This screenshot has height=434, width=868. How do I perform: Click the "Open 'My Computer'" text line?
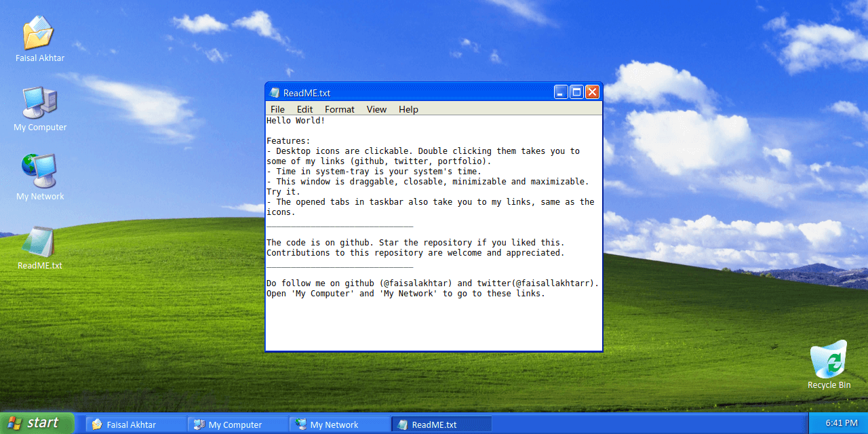[406, 294]
